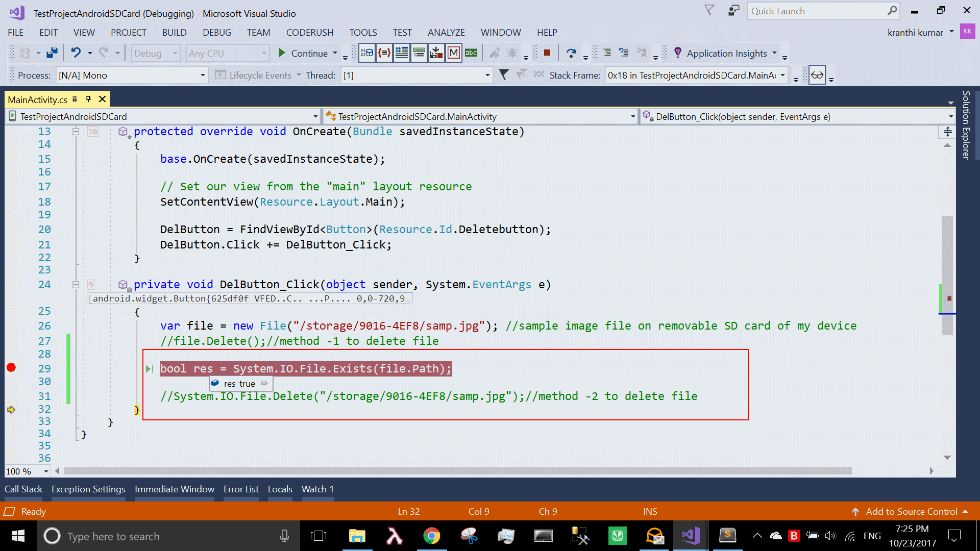Click the Find in Files icon
980x551 pixels.
pyautogui.click(x=471, y=53)
